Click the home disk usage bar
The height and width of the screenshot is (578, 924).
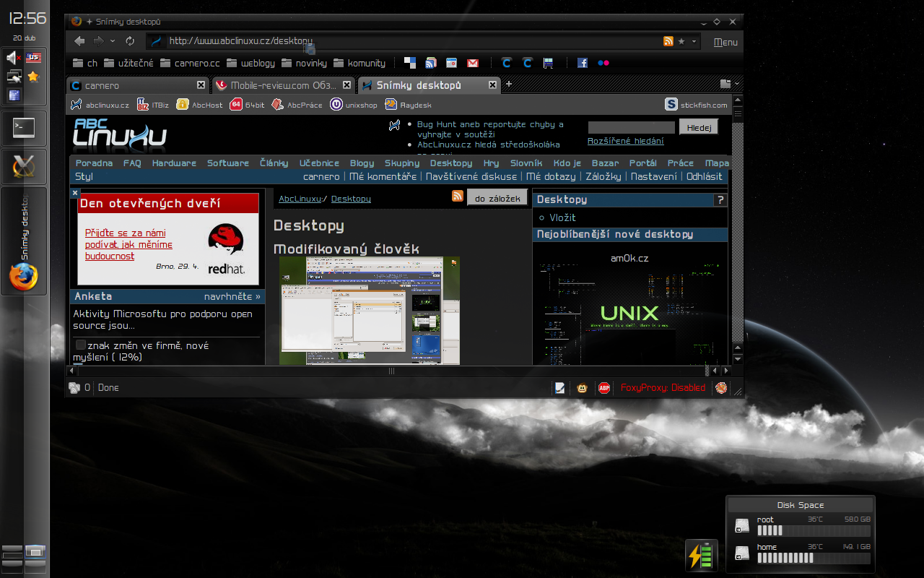[x=814, y=558]
